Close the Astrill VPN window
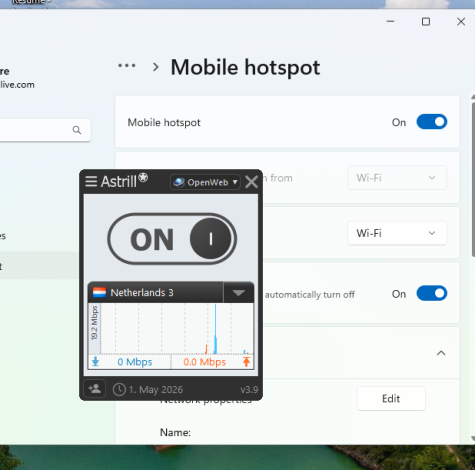The image size is (475, 470). point(251,182)
